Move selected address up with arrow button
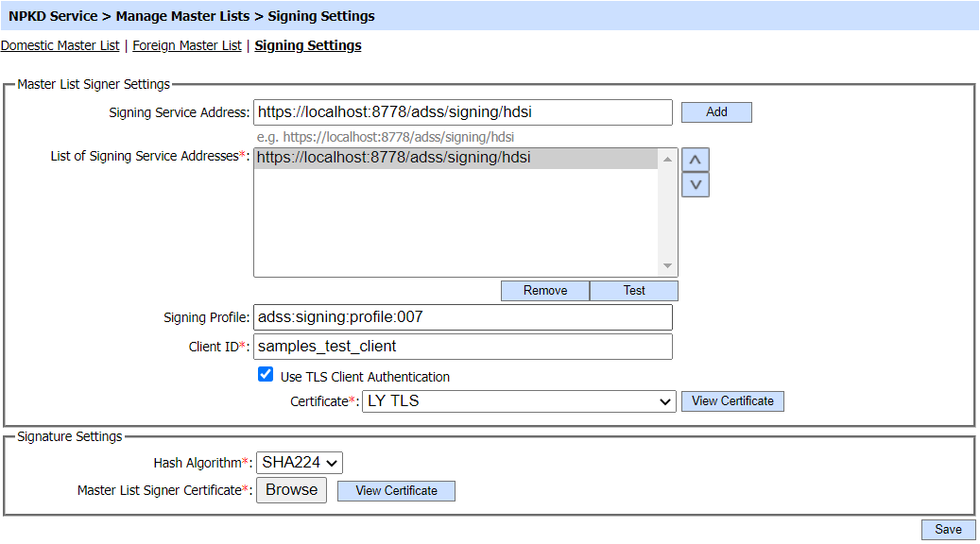Viewport: 980px width, 544px height. click(x=696, y=160)
